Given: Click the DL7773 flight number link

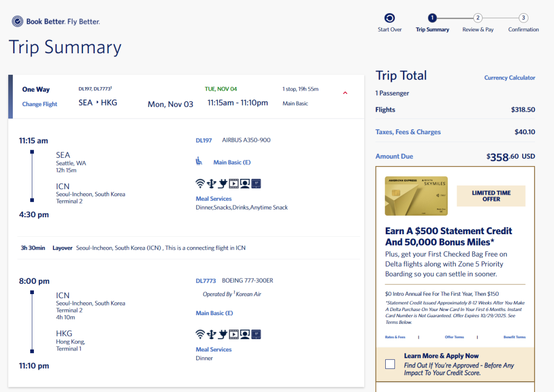Looking at the screenshot, I should pos(206,281).
